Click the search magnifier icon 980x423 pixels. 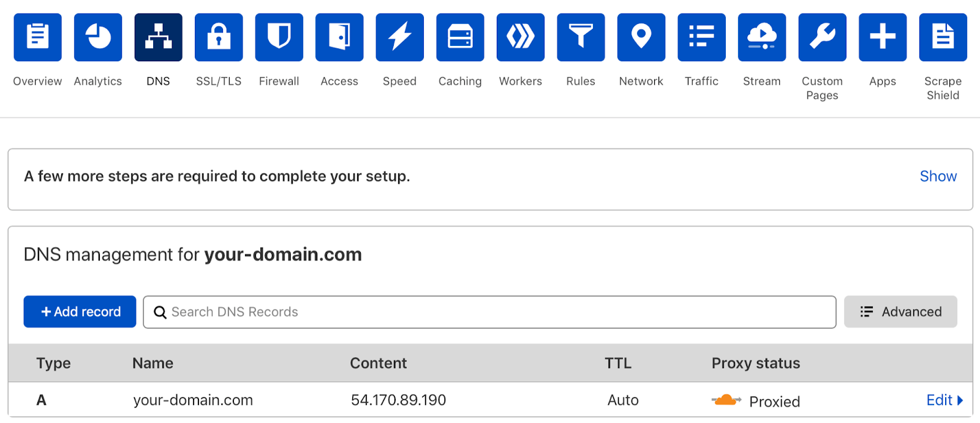[160, 312]
